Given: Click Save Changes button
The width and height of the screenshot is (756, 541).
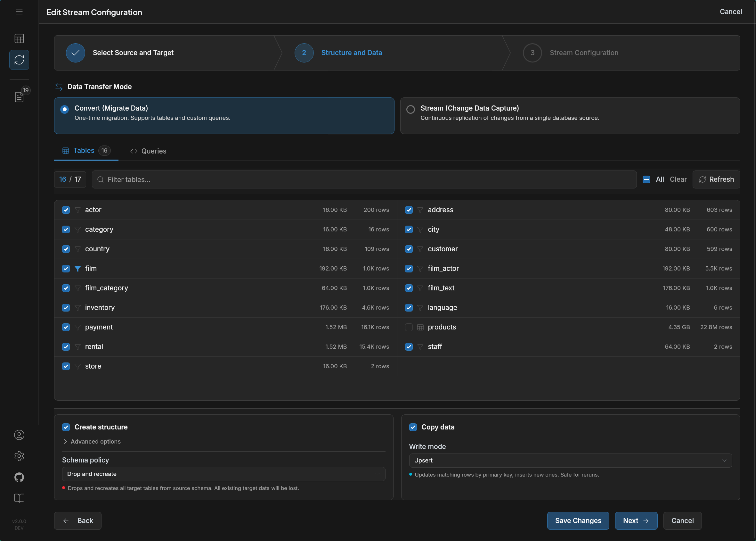Looking at the screenshot, I should point(578,521).
